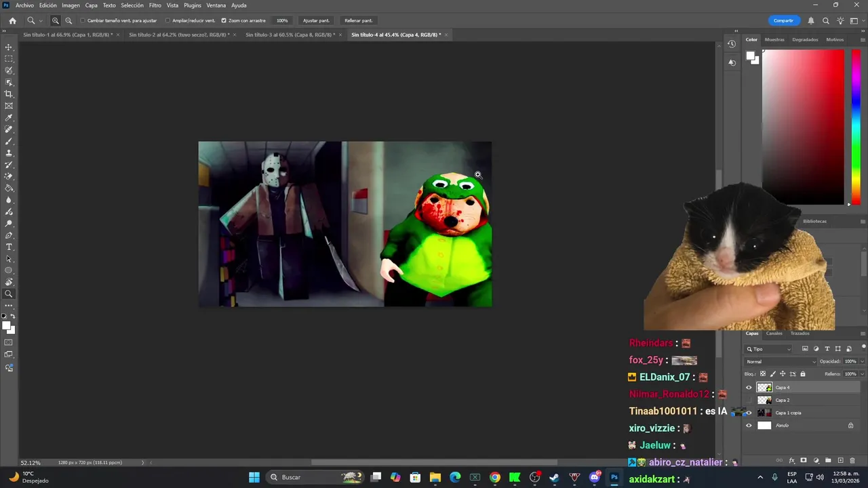Choose zoom-out mode in options bar
This screenshot has width=868, height=488.
click(x=68, y=20)
